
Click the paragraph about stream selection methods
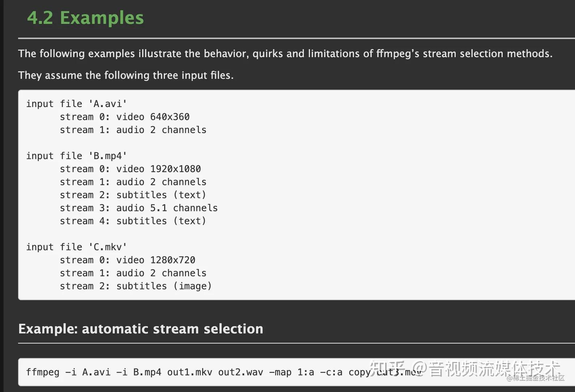click(x=285, y=54)
